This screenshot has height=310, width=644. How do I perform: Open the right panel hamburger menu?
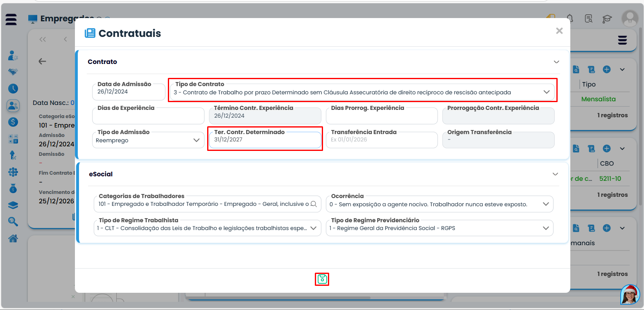pos(622,40)
